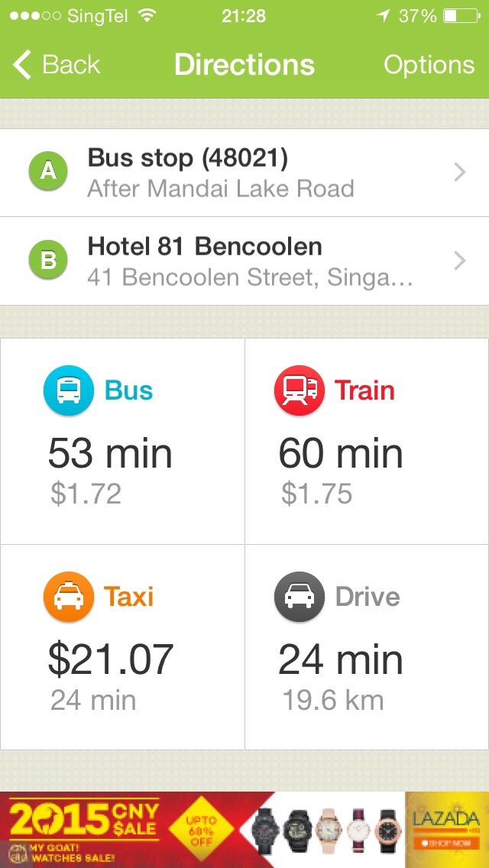Tap the gray Drive car icon

click(299, 597)
